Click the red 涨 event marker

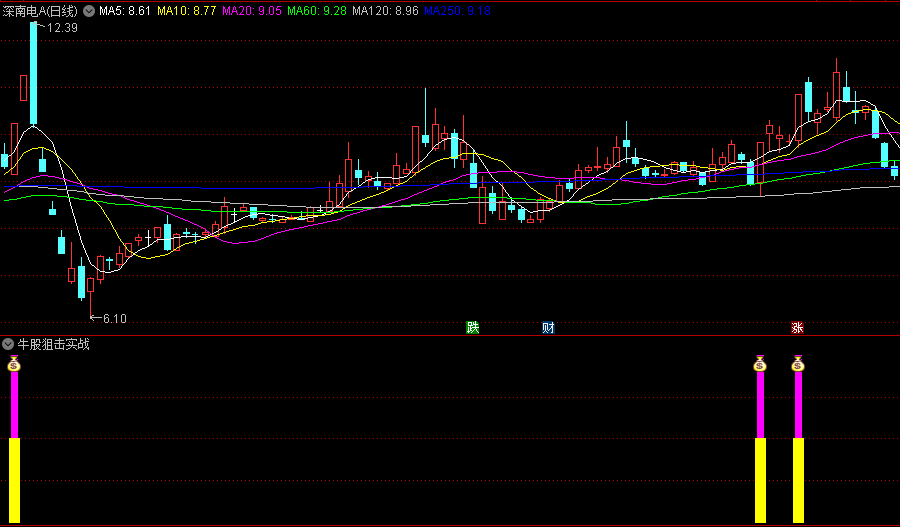tap(797, 327)
